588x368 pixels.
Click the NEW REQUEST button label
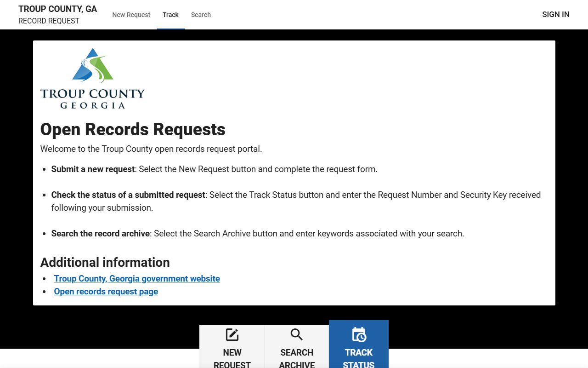(x=232, y=358)
